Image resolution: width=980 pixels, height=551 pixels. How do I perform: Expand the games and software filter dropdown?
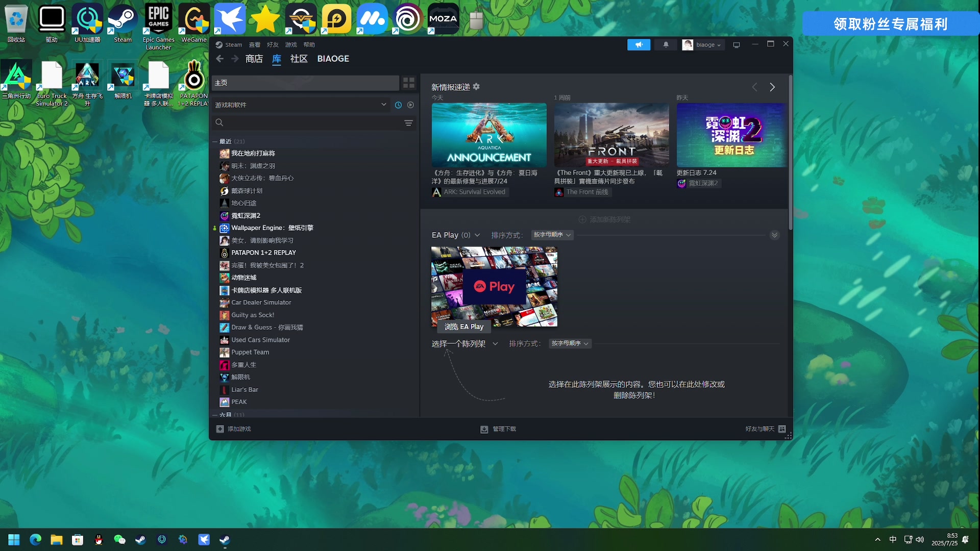[x=301, y=105]
